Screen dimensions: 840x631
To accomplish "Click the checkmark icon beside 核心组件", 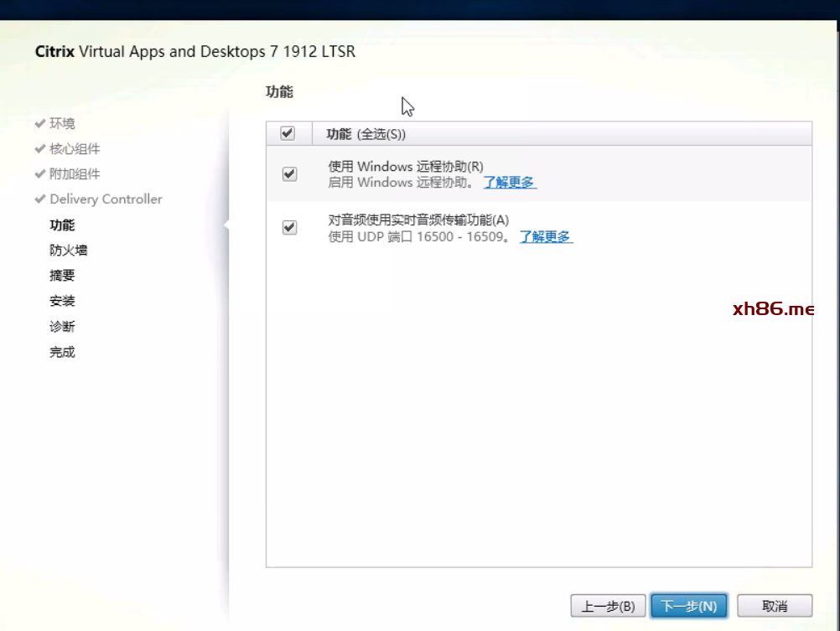I will tap(39, 148).
